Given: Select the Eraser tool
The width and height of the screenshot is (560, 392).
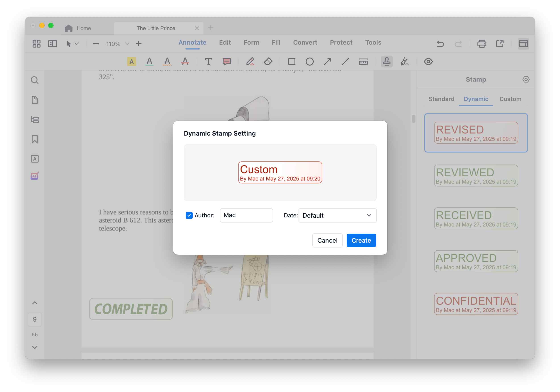Looking at the screenshot, I should (x=268, y=62).
